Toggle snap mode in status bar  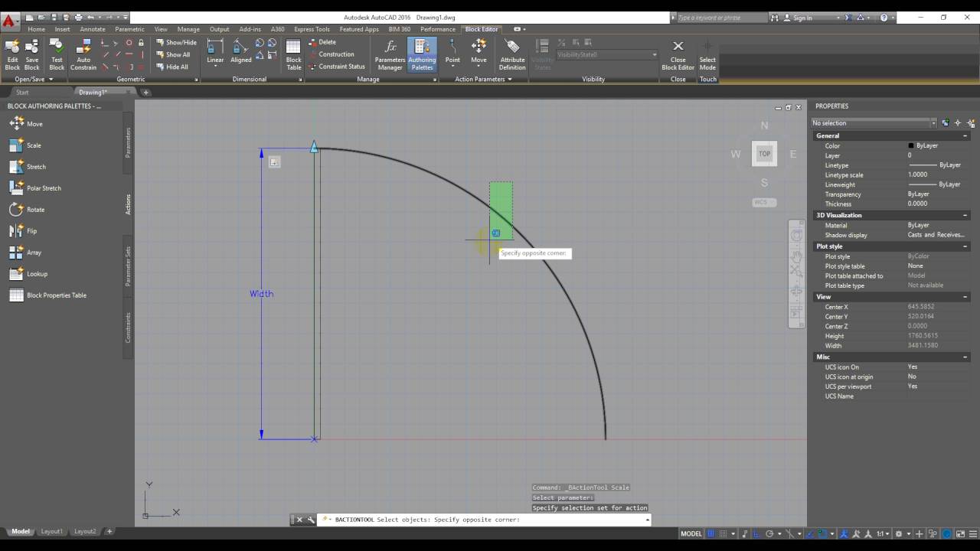tap(723, 533)
